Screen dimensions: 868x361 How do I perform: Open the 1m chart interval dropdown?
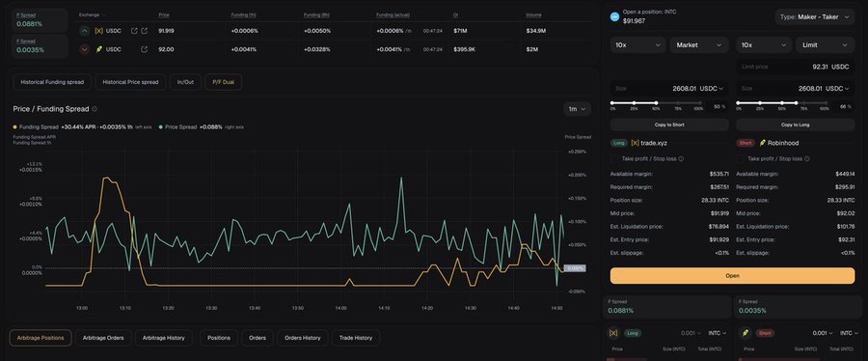tap(577, 109)
